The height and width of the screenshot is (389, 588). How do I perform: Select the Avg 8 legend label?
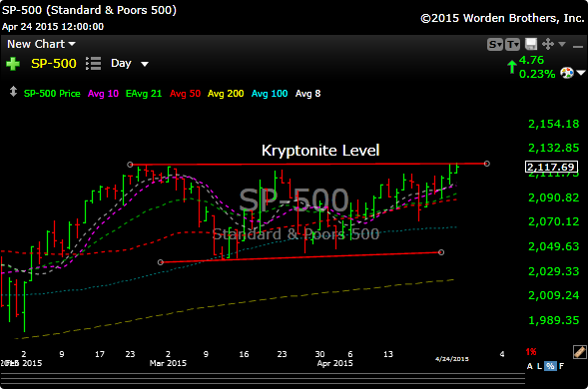[307, 94]
